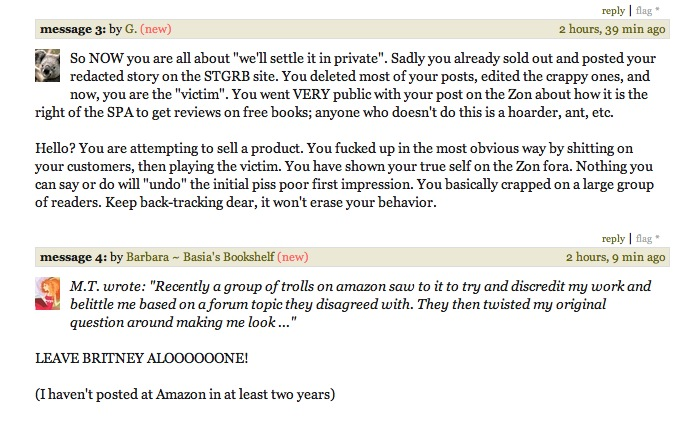Click the '2 hours, 9 min ago' timestamp
Image resolution: width=684 pixels, height=421 pixels.
[616, 257]
